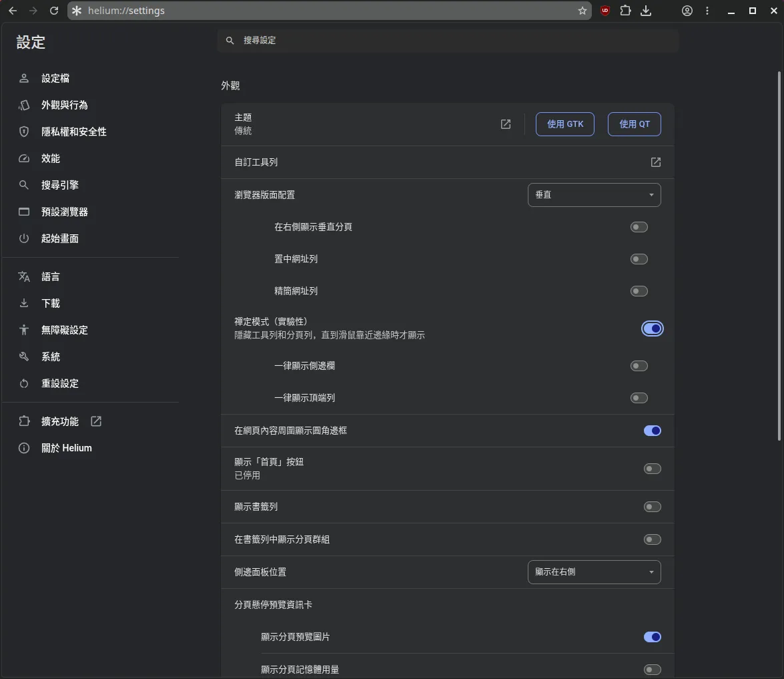Reload the settings page
This screenshot has height=679, width=784.
[x=54, y=11]
